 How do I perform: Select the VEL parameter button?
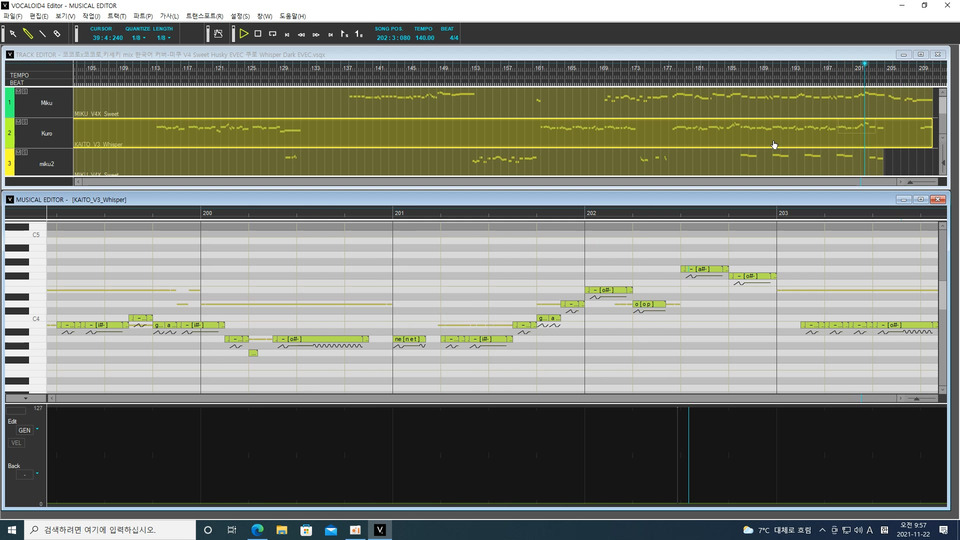click(x=16, y=443)
